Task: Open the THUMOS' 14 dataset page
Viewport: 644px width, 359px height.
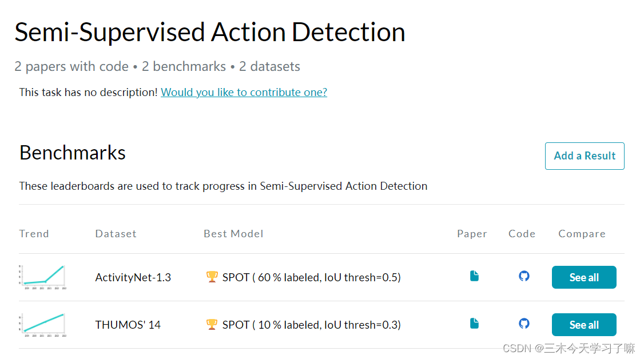Action: (127, 325)
